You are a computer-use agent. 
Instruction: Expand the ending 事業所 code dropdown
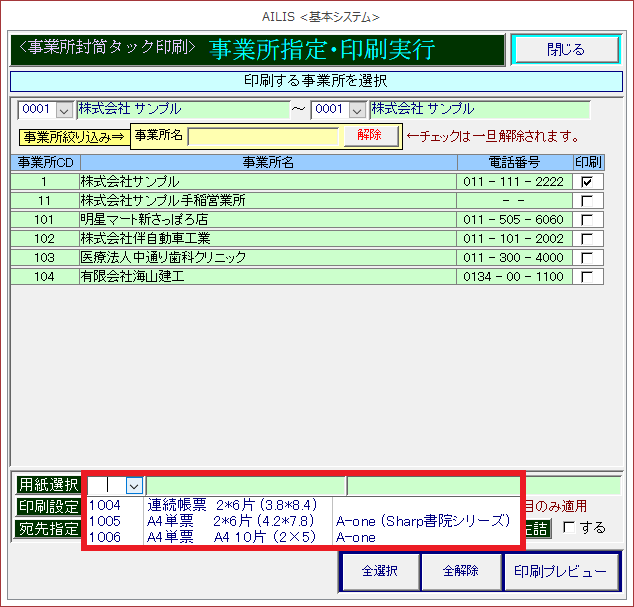point(358,110)
